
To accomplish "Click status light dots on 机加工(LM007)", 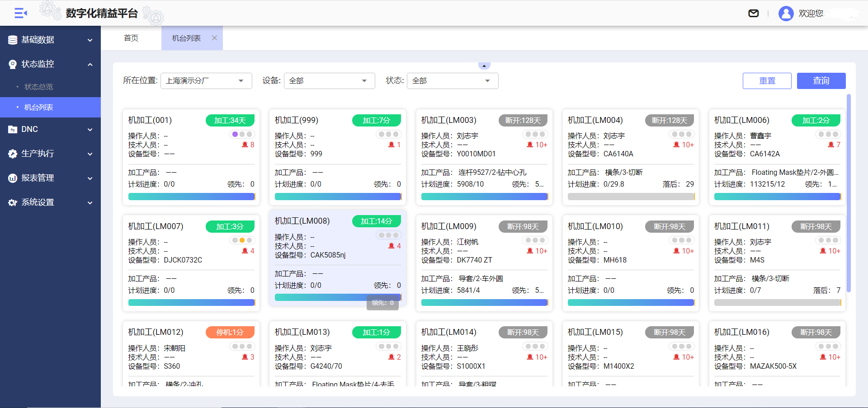I will click(x=242, y=240).
